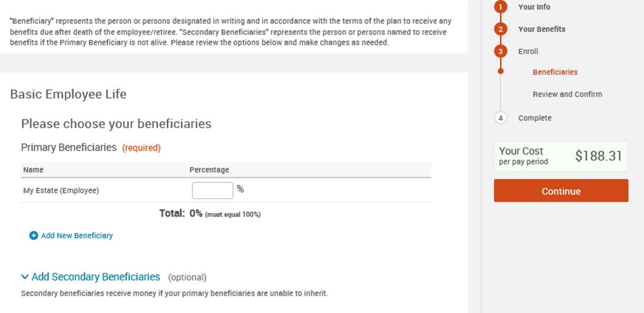The width and height of the screenshot is (644, 313).
Task: Select the Beneficiaries sub-step label
Action: point(555,72)
